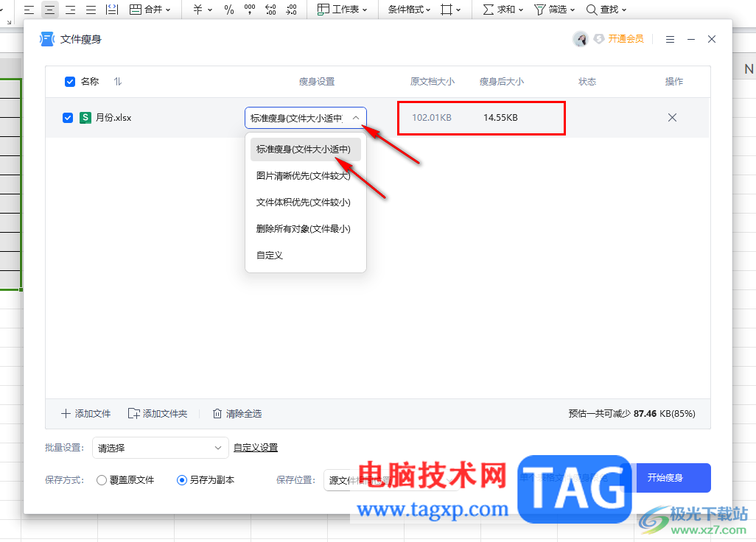Image resolution: width=756 pixels, height=542 pixels.
Task: Click the 14.55KB slimmed size value
Action: tap(500, 118)
